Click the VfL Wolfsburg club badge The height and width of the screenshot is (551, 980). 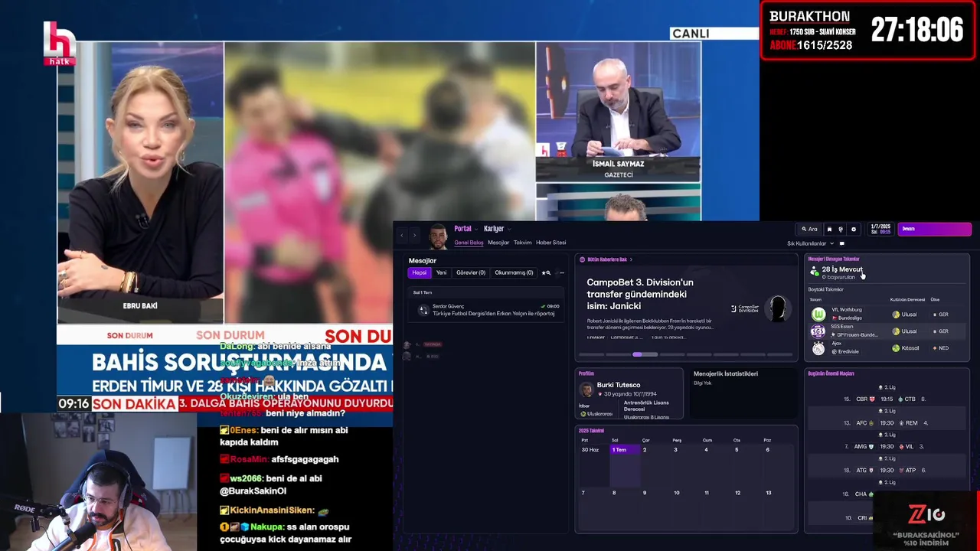click(x=818, y=314)
